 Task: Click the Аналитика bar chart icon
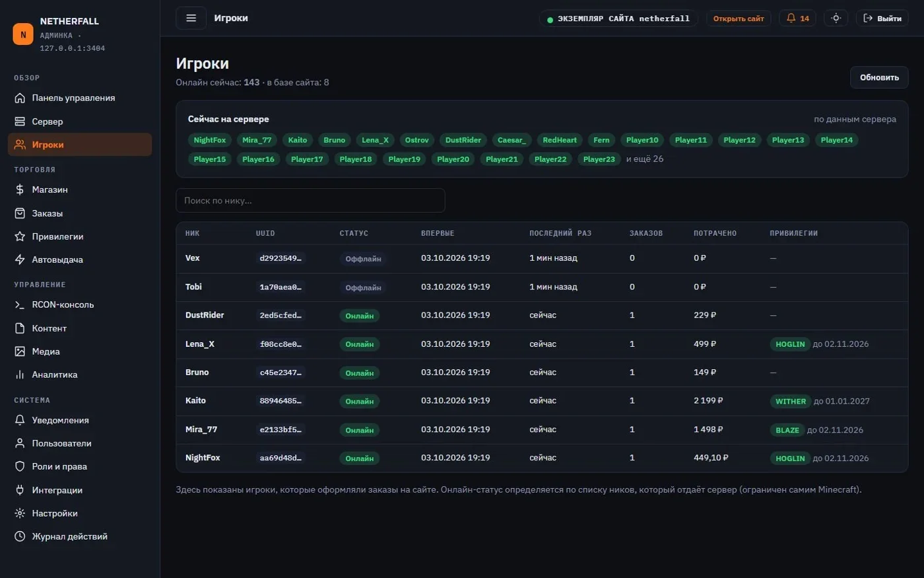(20, 375)
